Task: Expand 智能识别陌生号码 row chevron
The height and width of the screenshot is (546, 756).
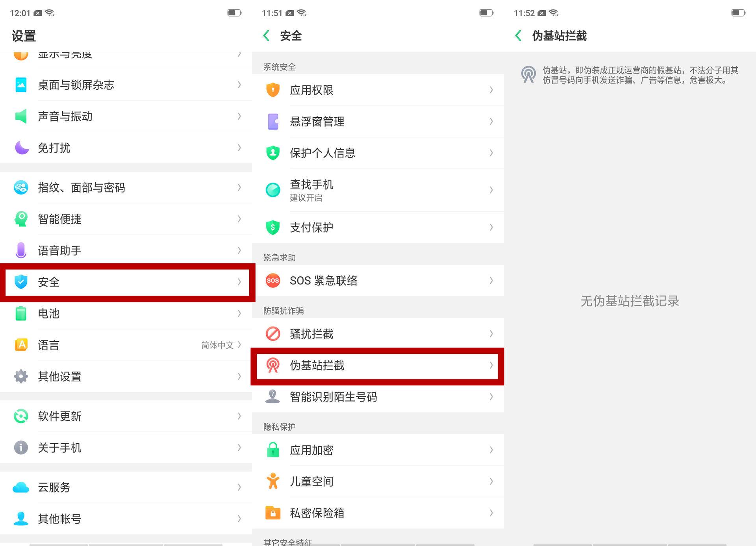Action: (491, 398)
